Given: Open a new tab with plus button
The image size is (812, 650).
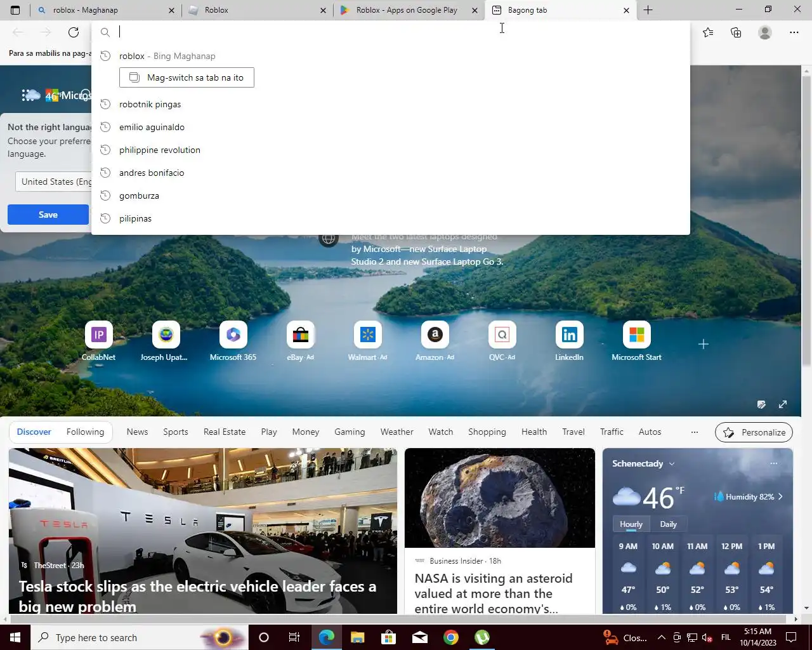Looking at the screenshot, I should click(x=648, y=10).
